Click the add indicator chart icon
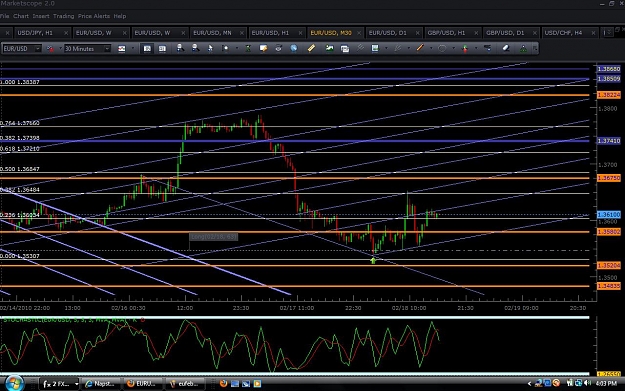 point(329,48)
